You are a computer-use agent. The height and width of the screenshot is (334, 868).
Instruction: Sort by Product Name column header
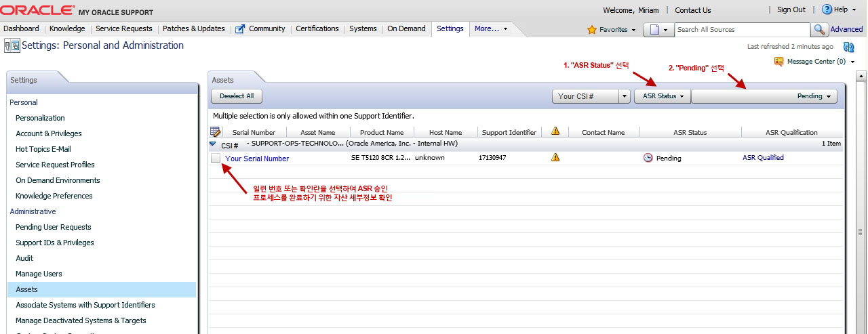point(382,132)
